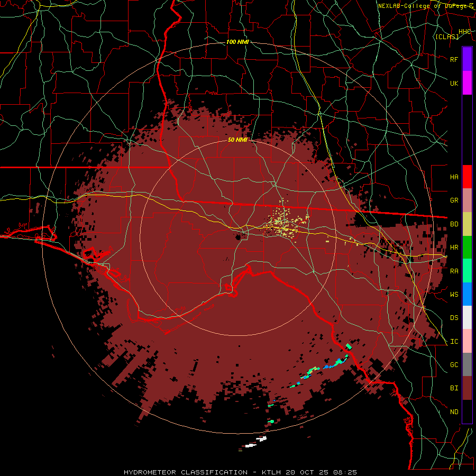Click the 'IC' legend label
Screen dimensions: 476x476
point(454,342)
